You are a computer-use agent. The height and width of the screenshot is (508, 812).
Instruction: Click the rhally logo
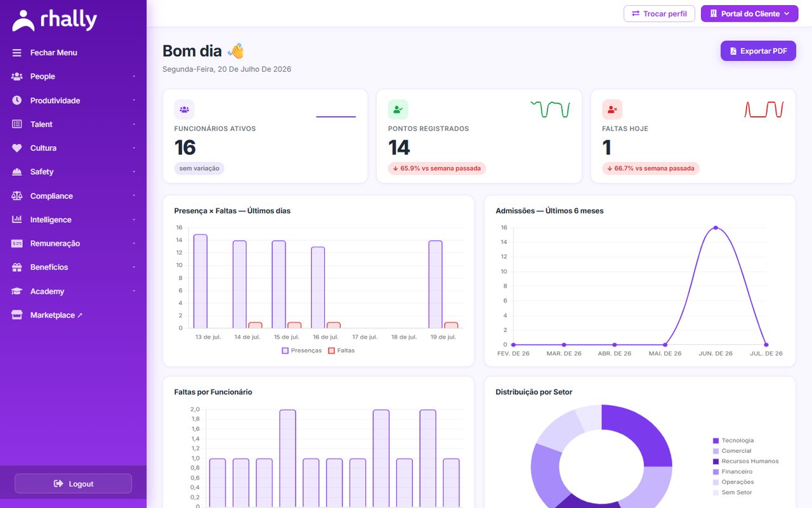click(55, 20)
